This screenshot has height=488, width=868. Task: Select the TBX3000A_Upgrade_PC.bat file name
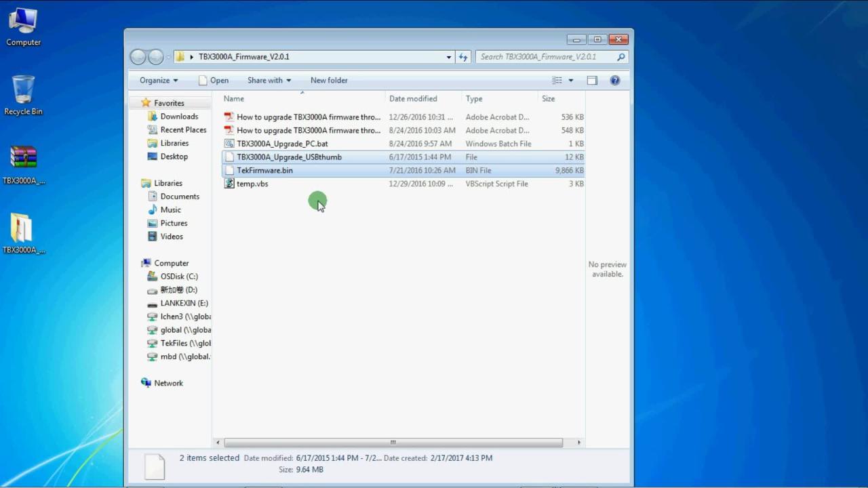282,144
